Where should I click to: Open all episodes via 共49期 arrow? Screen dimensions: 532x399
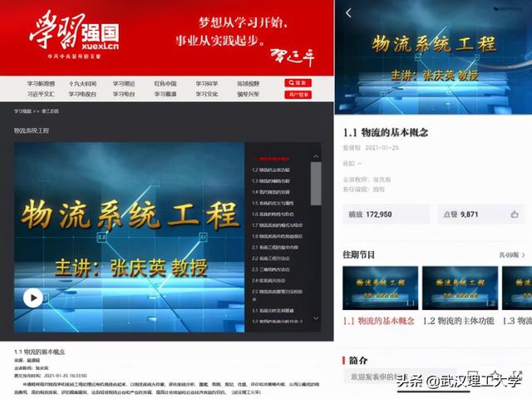(512, 255)
